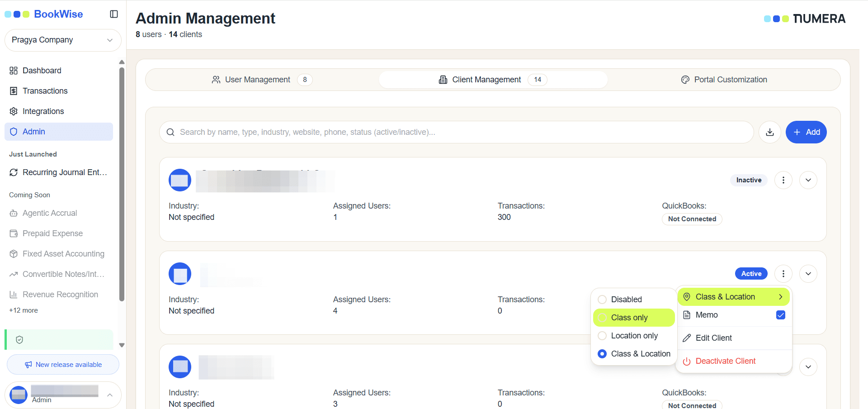
Task: Expand the Active client card
Action: coord(808,274)
